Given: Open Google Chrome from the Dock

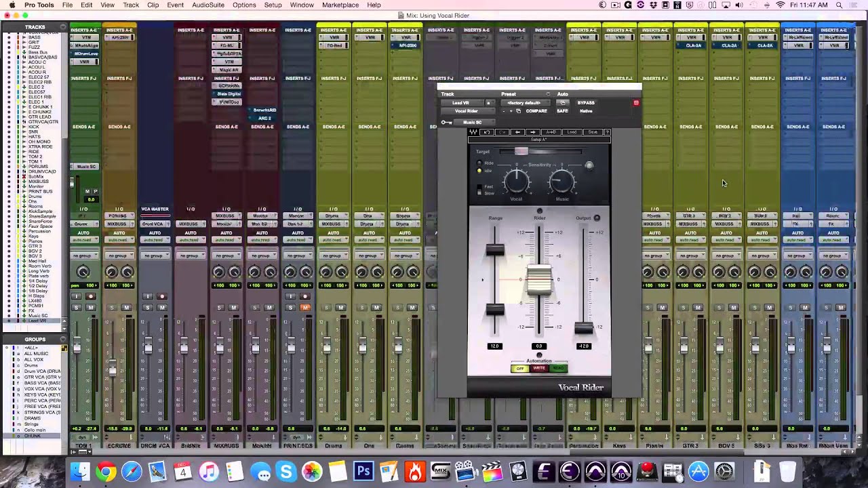Looking at the screenshot, I should (106, 471).
